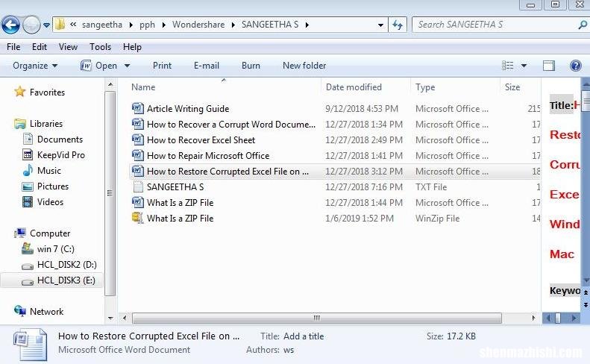This screenshot has width=590, height=364.
Task: Click the sangeetha breadcrumb segment
Action: [102, 25]
